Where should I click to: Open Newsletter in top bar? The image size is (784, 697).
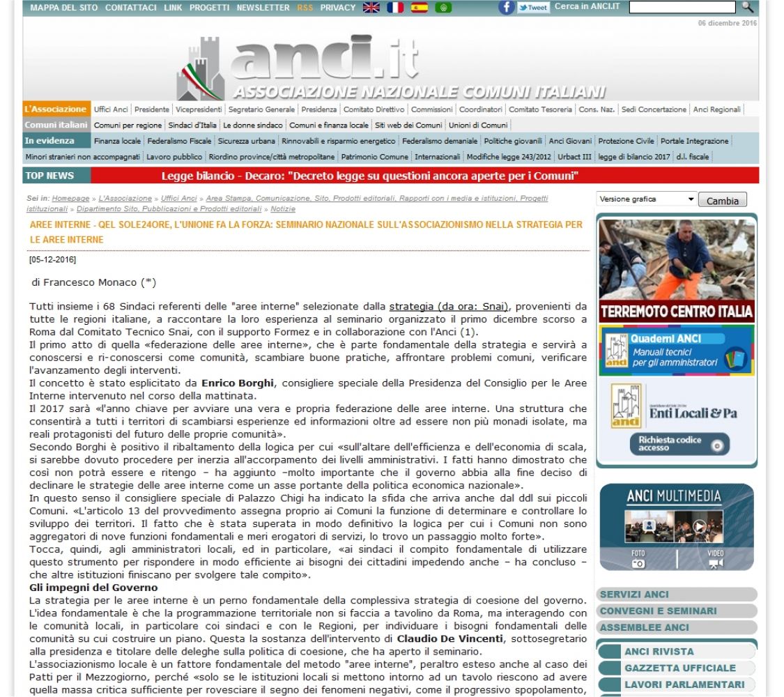point(263,8)
